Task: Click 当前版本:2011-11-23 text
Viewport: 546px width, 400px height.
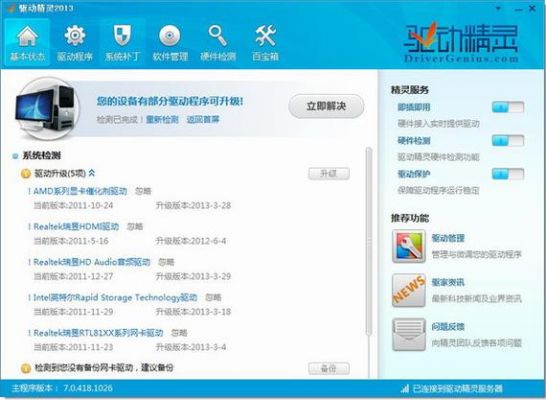Action: (73, 347)
